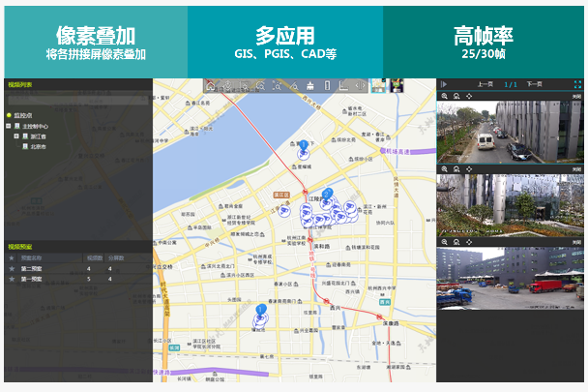Open the 多应用 tab
588x392 pixels.
point(285,39)
